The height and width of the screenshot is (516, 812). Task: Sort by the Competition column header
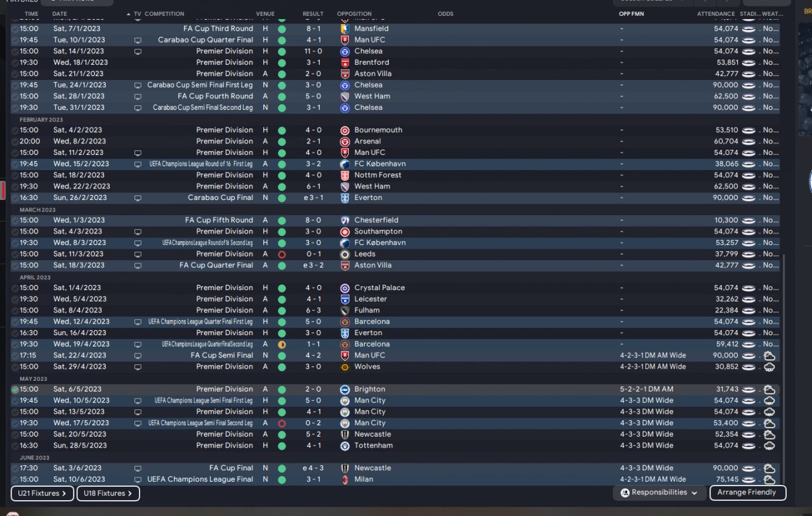pos(164,14)
